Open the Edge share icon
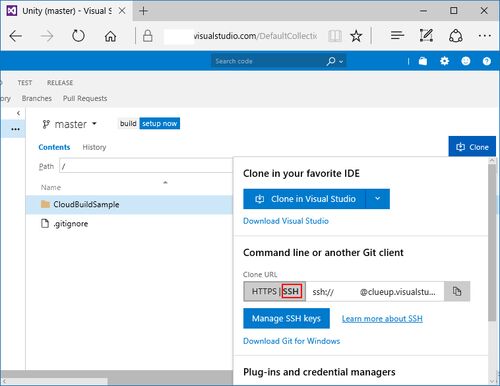The width and height of the screenshot is (500, 386). (455, 36)
